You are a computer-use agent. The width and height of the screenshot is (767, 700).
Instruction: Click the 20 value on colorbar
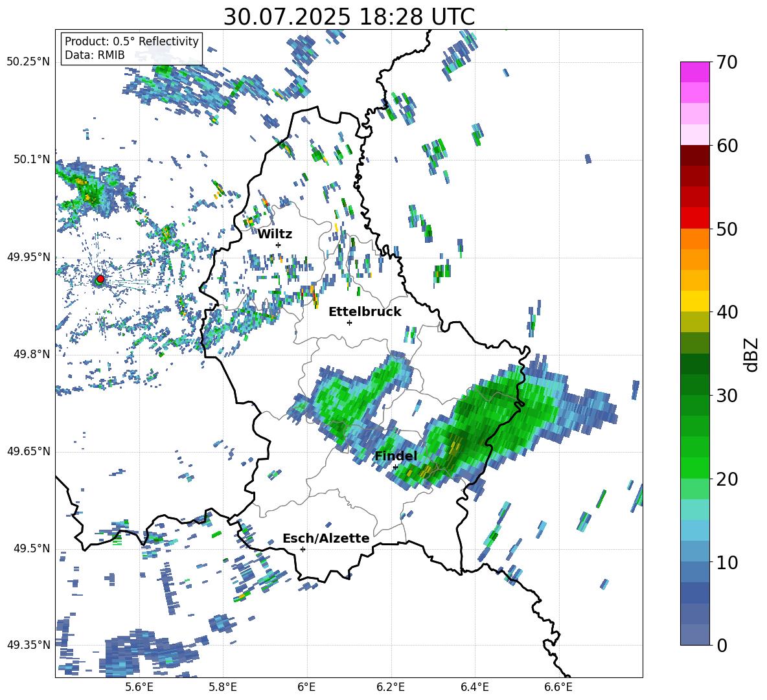coord(727,479)
